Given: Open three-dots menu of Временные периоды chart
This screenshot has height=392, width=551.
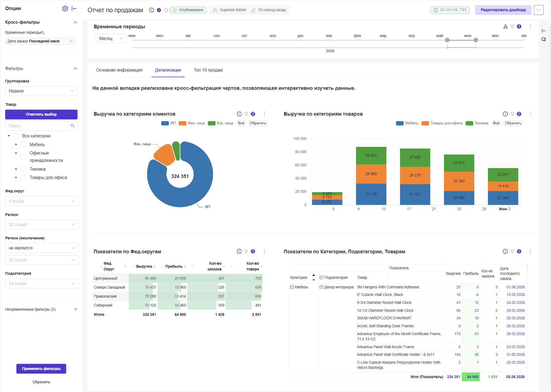Looking at the screenshot, I should pos(530,26).
